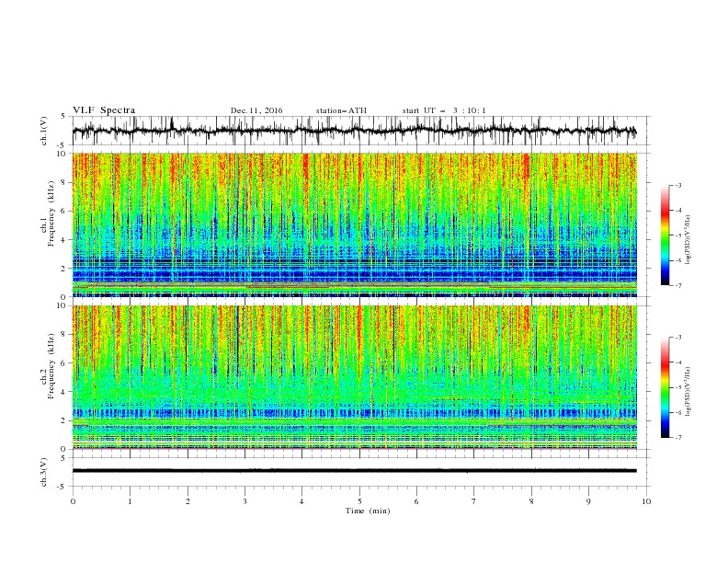Click the 'ch.1(V)' waveform axis label
The height and width of the screenshot is (563, 728).
[x=44, y=131]
